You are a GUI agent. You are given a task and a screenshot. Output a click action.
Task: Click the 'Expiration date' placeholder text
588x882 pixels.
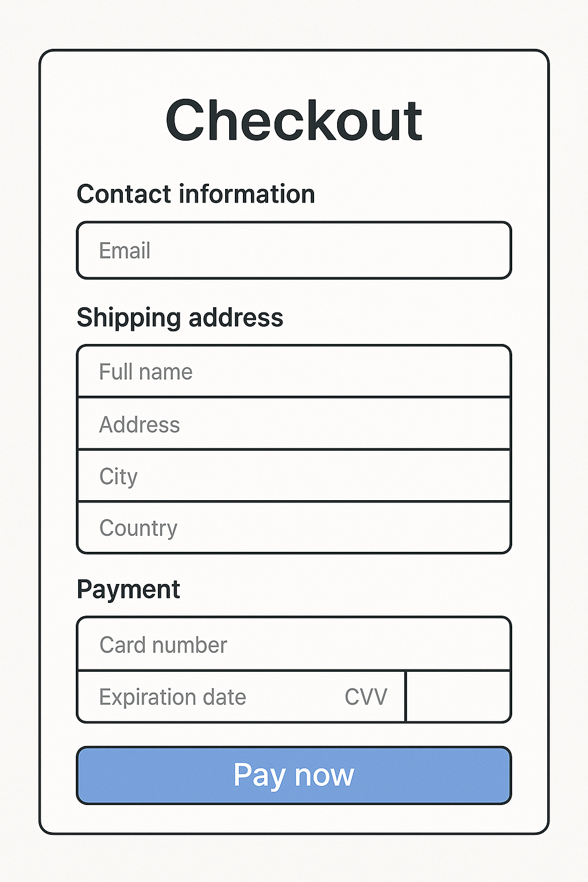[172, 698]
